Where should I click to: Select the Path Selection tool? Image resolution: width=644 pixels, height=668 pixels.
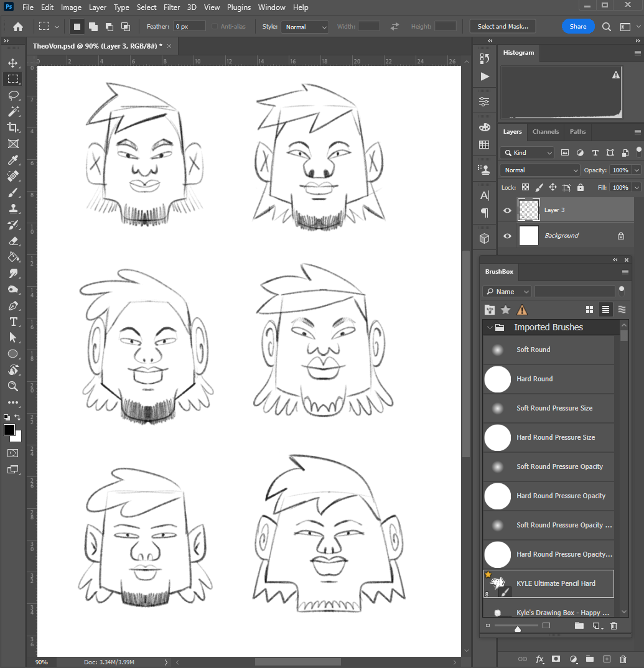pyautogui.click(x=13, y=338)
